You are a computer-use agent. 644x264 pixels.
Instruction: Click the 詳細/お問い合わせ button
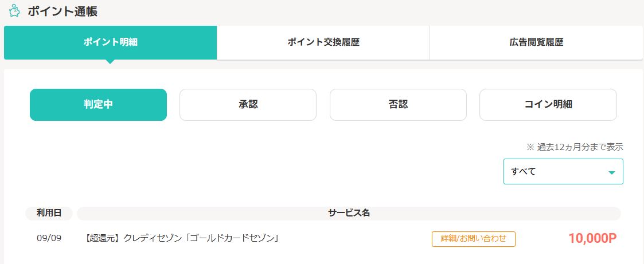pyautogui.click(x=474, y=239)
